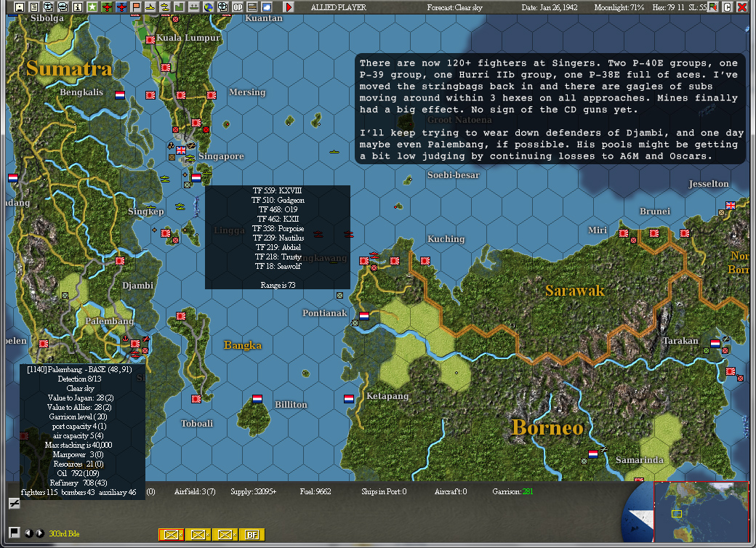This screenshot has width=756, height=548.
Task: Select the British flag base at Singapore
Action: pyautogui.click(x=181, y=150)
